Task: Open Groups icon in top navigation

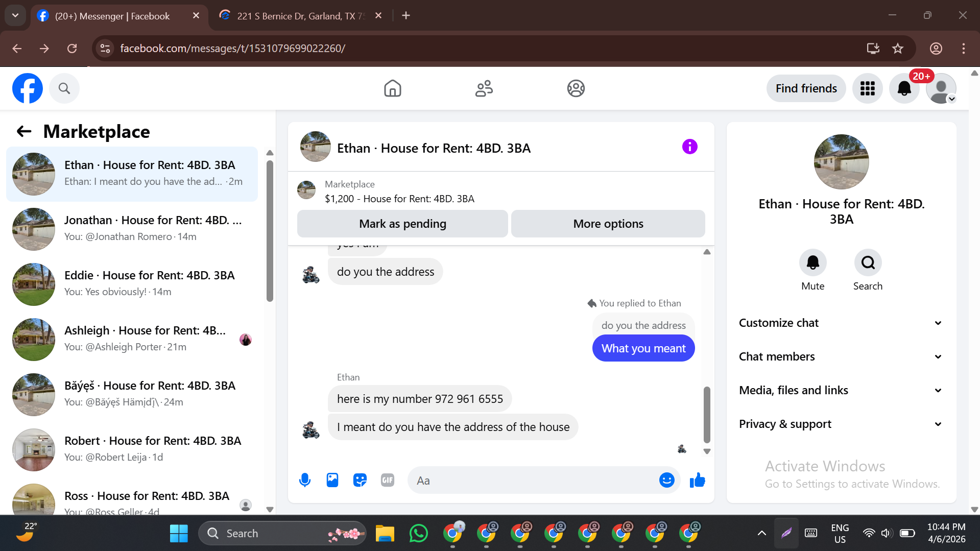Action: click(576, 88)
